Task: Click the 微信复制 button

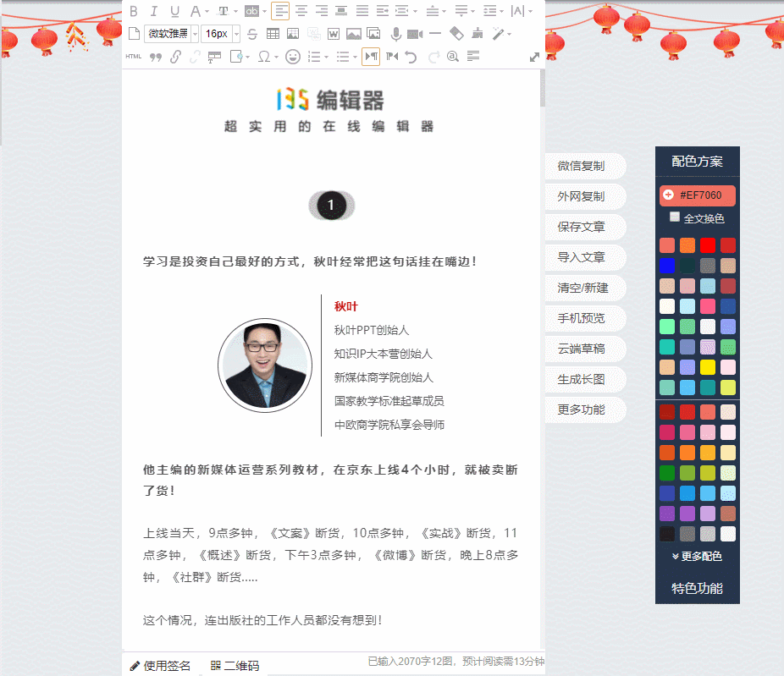Action: click(581, 166)
